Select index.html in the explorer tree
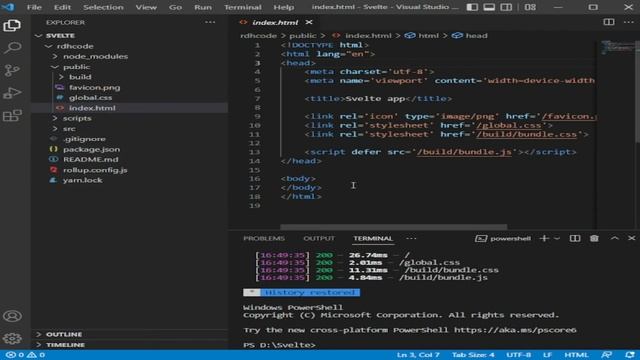 92,108
